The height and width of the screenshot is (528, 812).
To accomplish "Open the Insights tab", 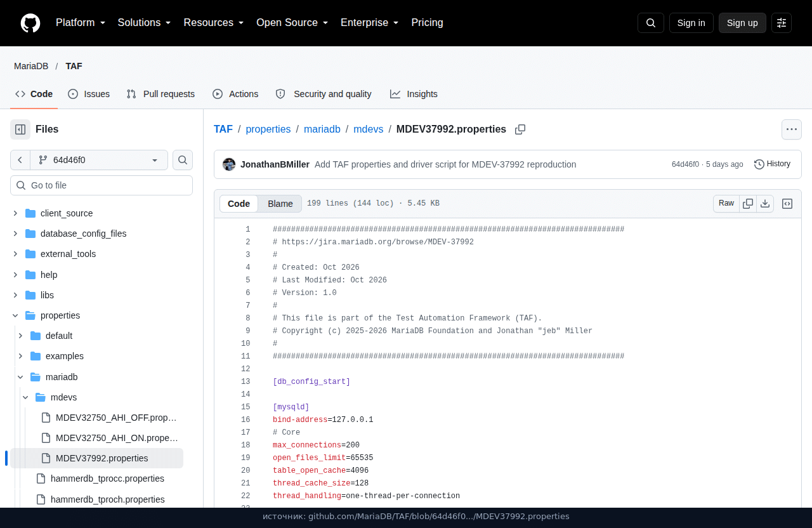I will [414, 94].
